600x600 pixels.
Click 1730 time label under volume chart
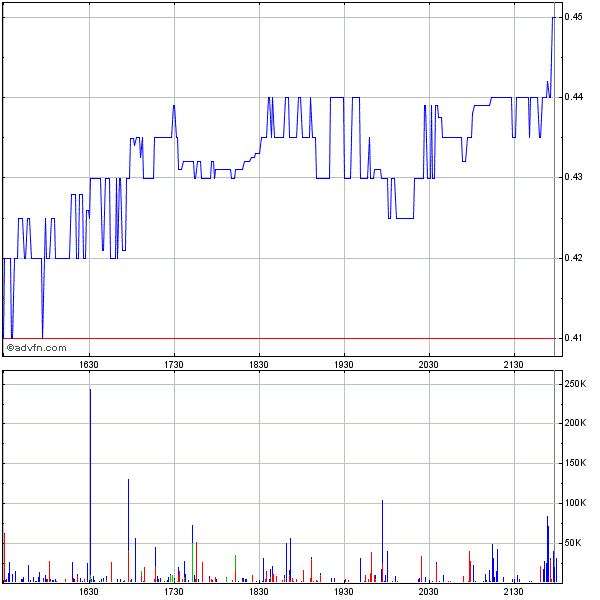point(174,592)
